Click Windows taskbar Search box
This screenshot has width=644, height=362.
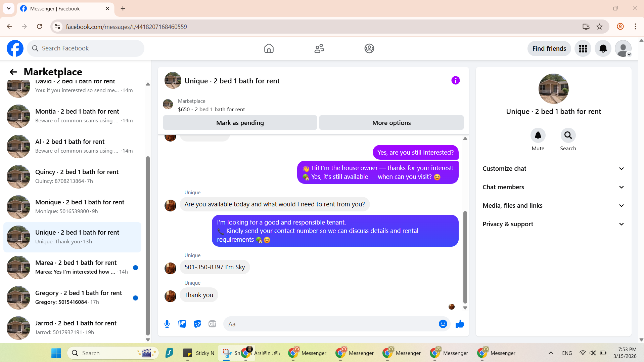tap(113, 353)
